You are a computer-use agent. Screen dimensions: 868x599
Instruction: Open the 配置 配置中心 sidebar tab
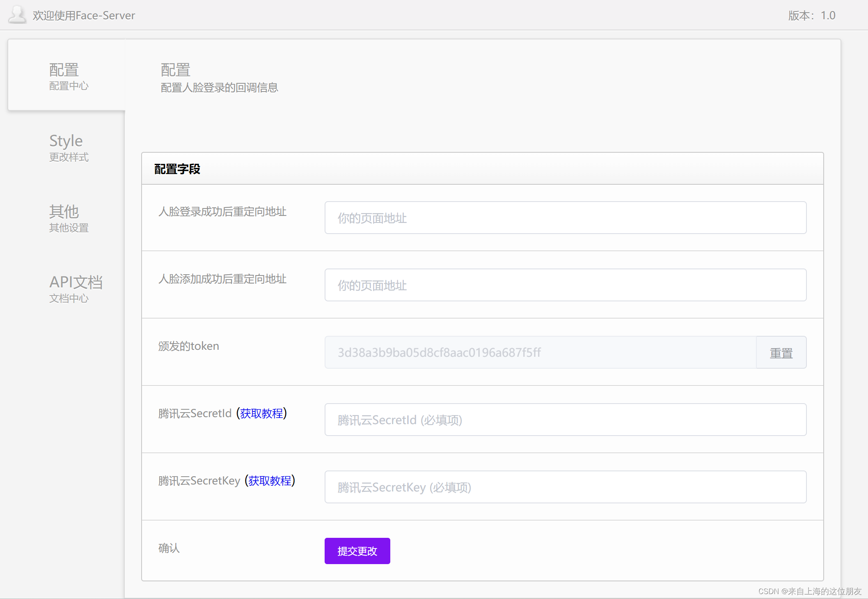(x=66, y=75)
